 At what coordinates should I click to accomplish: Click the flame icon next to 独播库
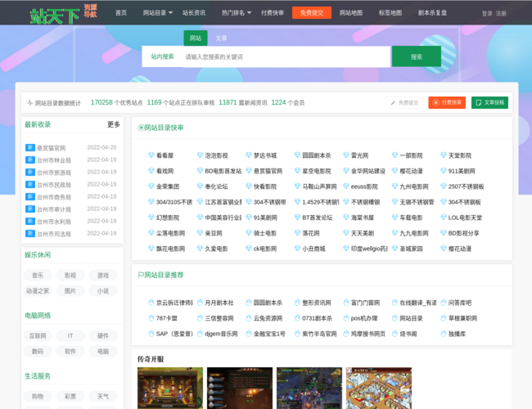click(444, 334)
